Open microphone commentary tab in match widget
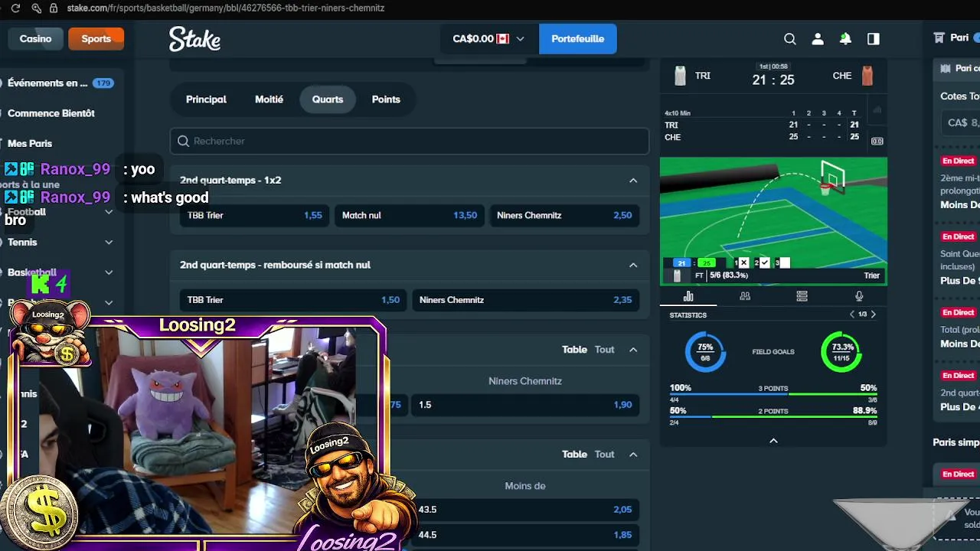The height and width of the screenshot is (551, 980). (859, 296)
